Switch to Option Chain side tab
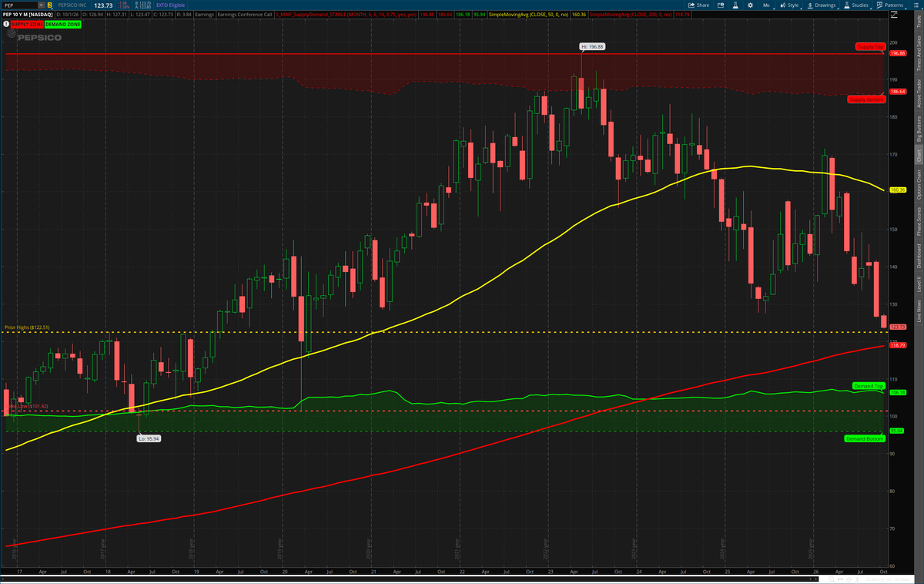 click(x=918, y=183)
